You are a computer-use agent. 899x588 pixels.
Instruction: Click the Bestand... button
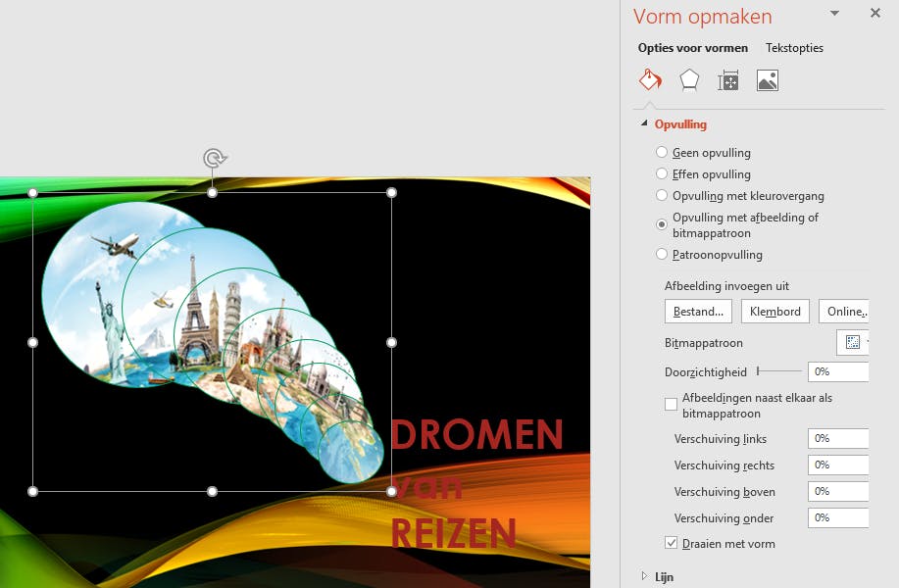(x=698, y=312)
